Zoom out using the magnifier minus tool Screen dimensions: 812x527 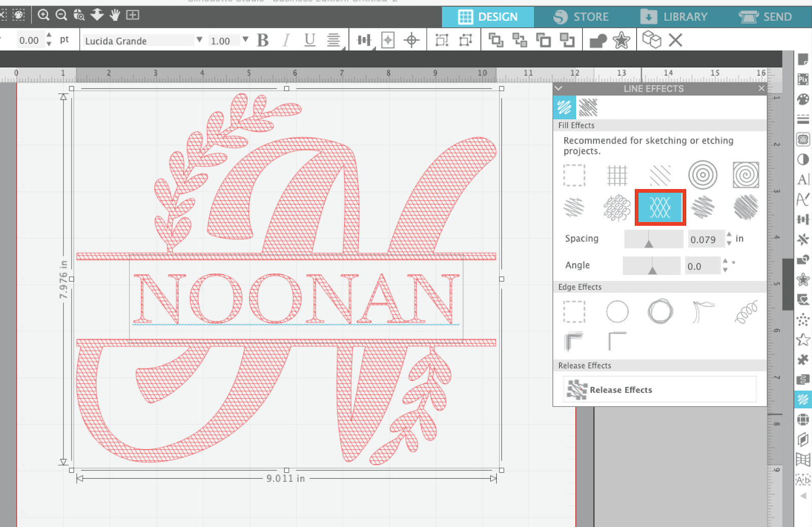tap(61, 15)
